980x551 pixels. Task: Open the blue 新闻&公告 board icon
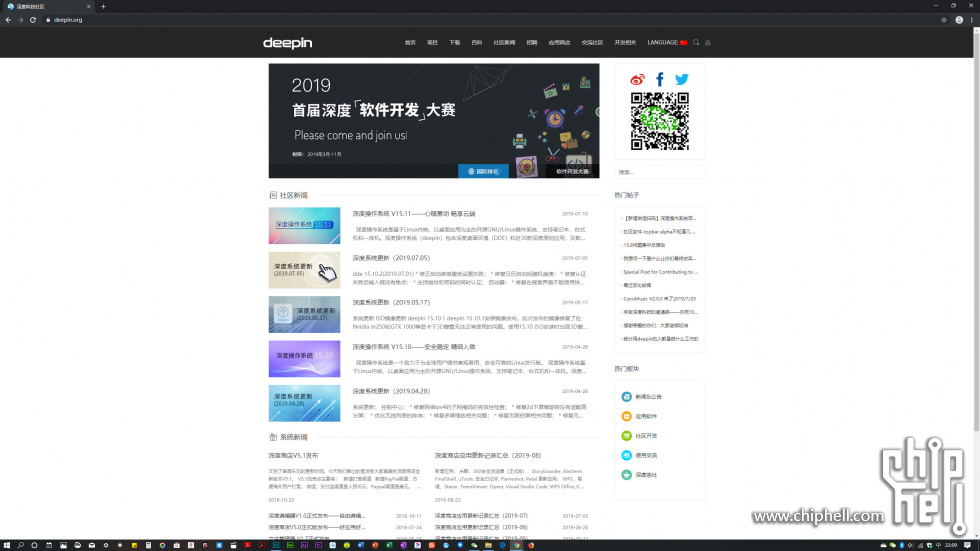coord(626,397)
